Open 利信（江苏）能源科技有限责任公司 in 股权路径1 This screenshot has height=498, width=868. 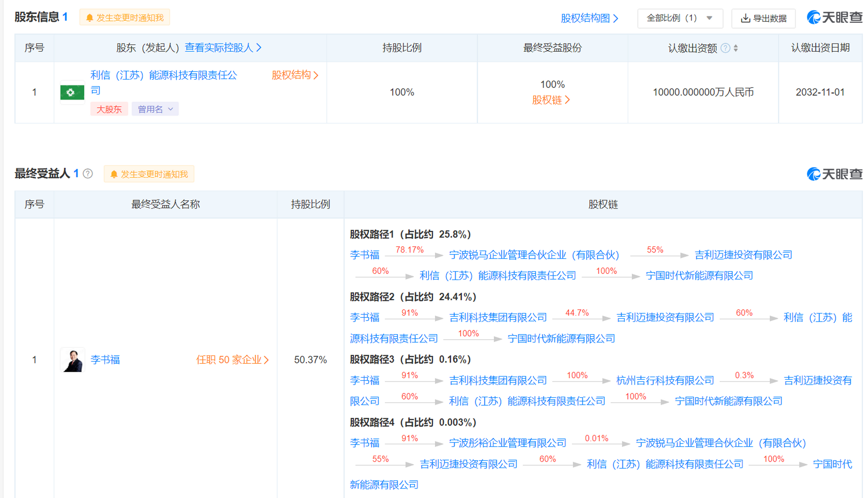pos(498,276)
